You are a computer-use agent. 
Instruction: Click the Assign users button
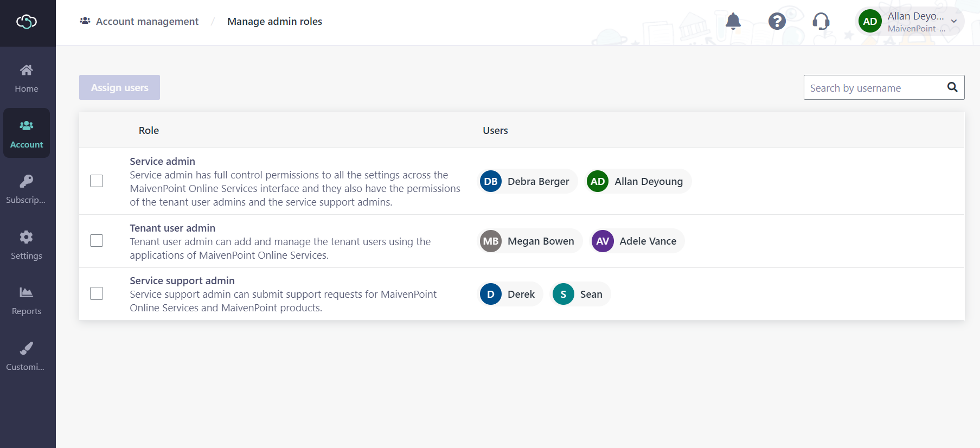(119, 87)
